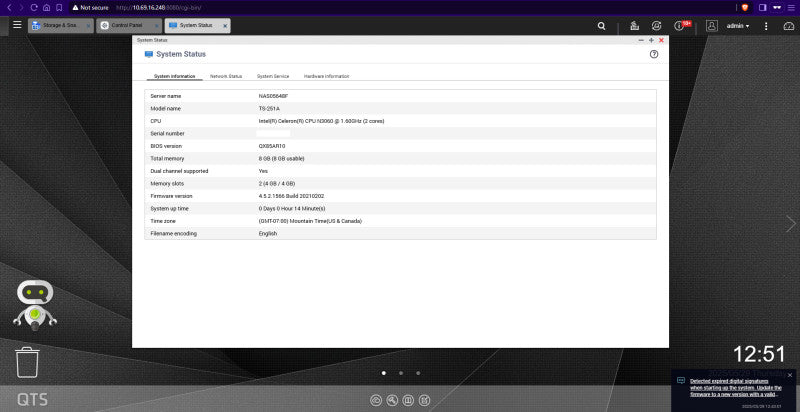The image size is (800, 412).
Task: Click the Qboost robot assistant
Action: click(35, 305)
